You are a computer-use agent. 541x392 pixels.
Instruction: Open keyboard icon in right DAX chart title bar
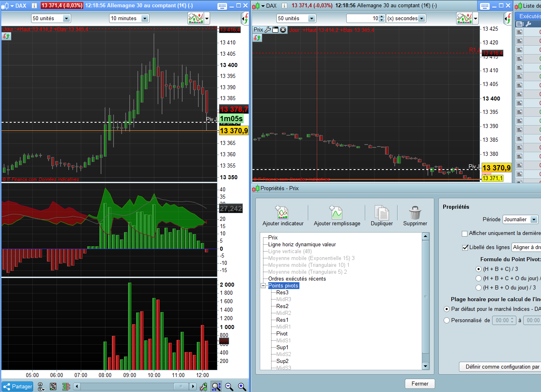click(x=485, y=6)
